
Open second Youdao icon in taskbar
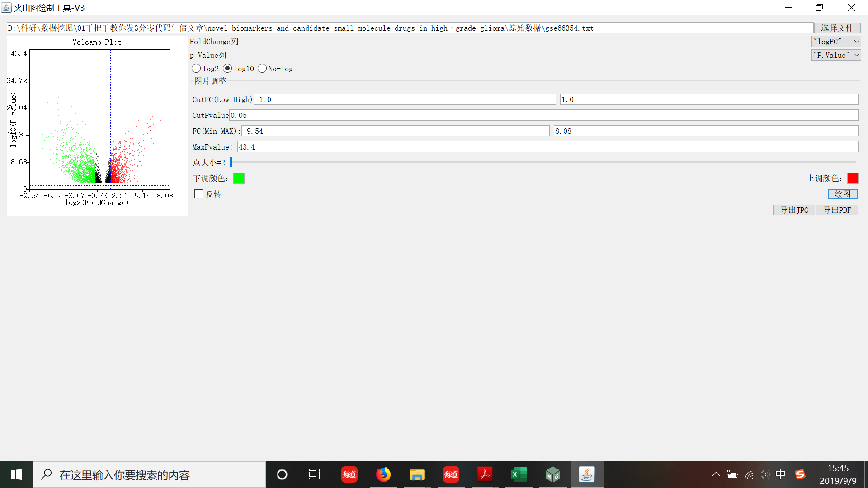pos(451,474)
